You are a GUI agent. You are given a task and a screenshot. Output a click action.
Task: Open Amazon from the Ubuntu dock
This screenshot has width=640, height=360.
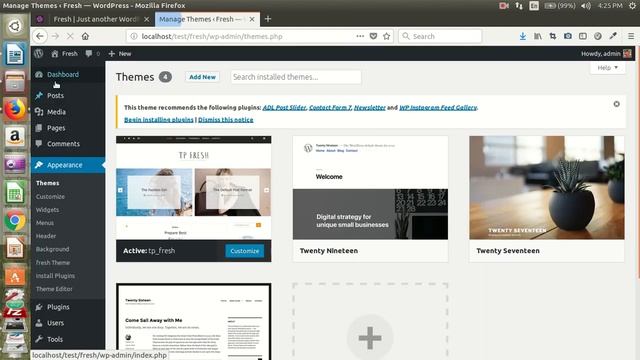pos(15,137)
